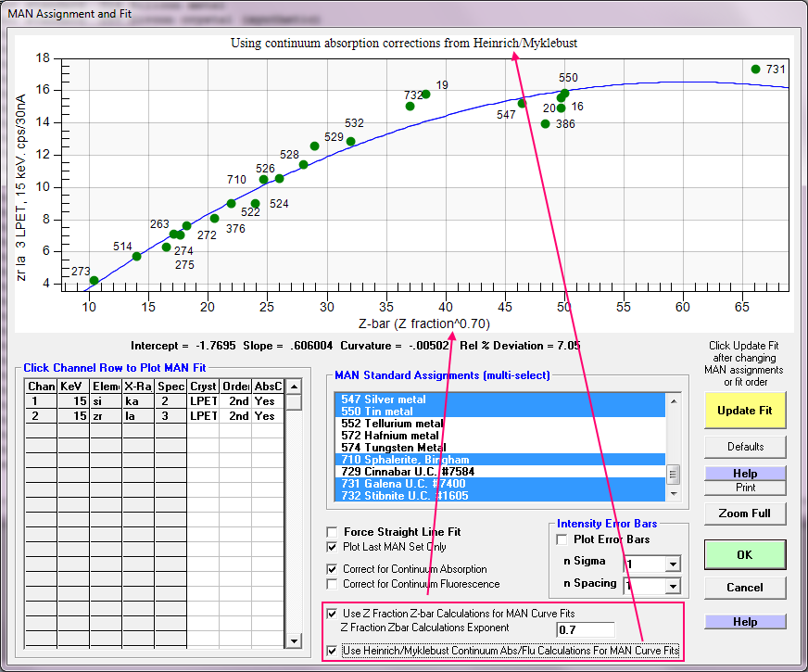This screenshot has height=672, width=808.
Task: Click the yellow Update Fit button
Action: pyautogui.click(x=744, y=410)
